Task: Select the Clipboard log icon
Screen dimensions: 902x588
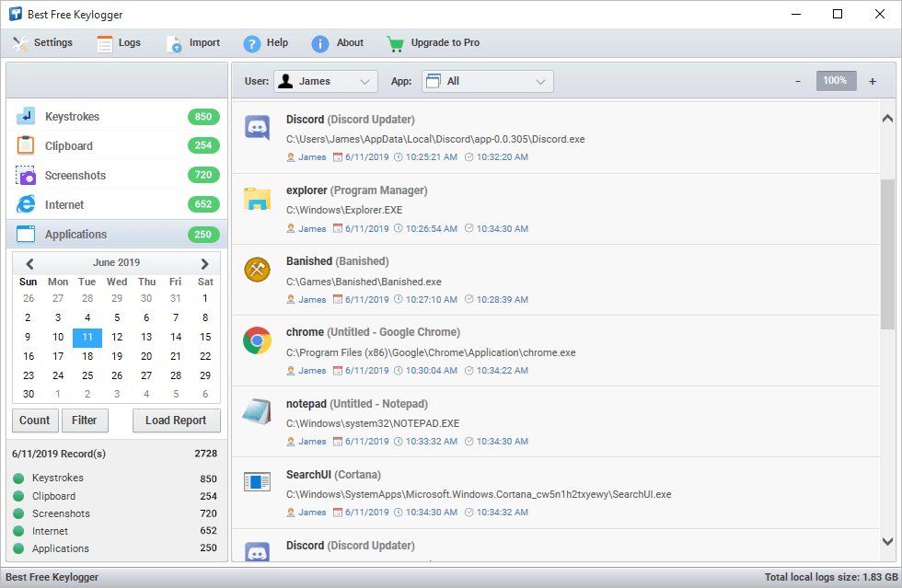Action: coord(25,145)
